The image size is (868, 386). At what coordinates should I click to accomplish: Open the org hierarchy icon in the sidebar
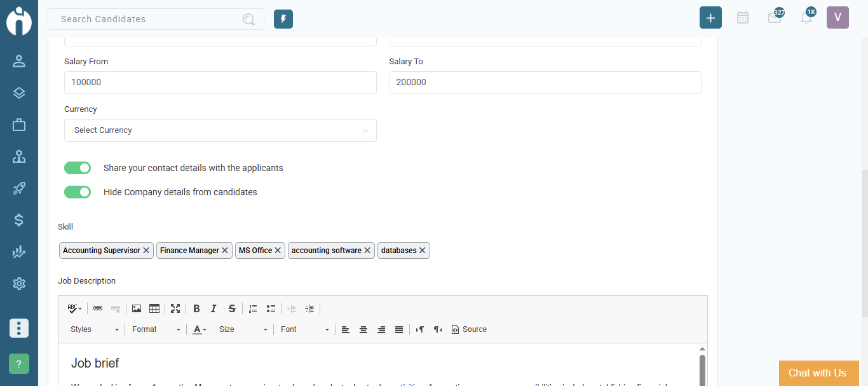[19, 156]
